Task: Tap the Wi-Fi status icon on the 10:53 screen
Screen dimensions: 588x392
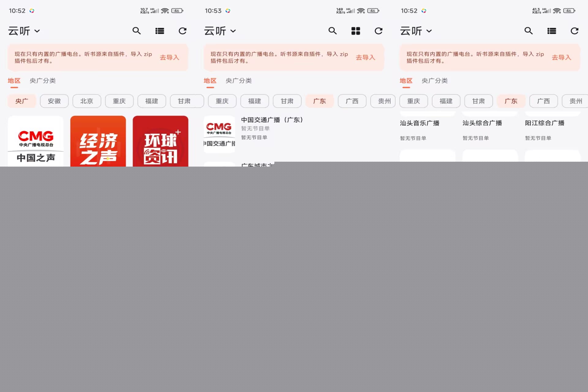Action: click(361, 11)
